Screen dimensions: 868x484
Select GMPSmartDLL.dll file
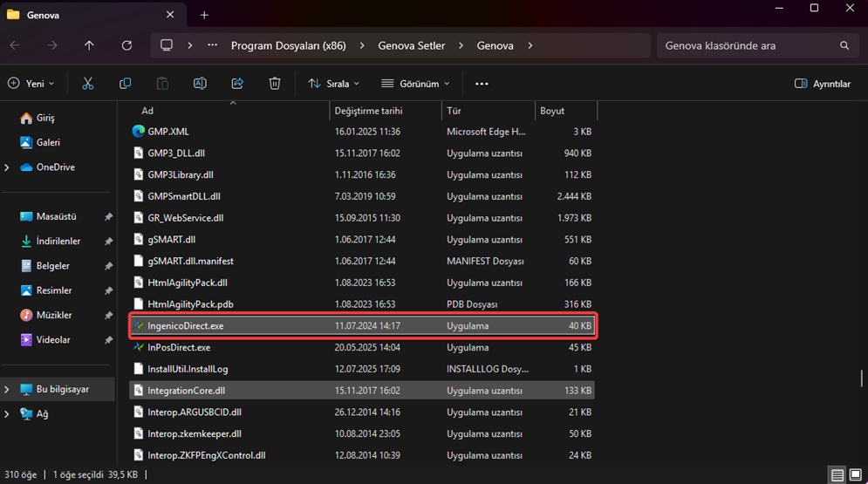[362, 196]
